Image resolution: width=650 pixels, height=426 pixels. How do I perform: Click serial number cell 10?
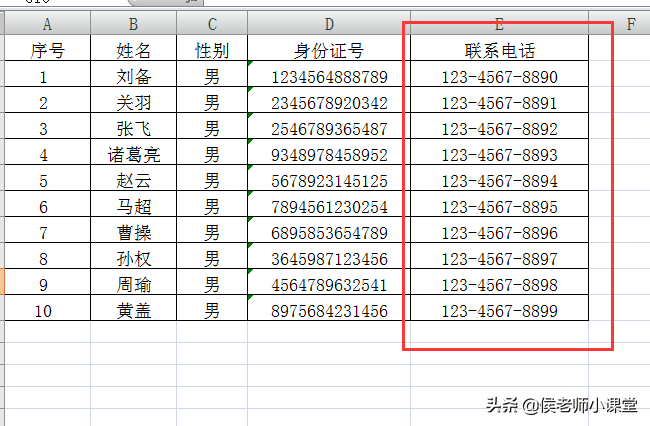[x=47, y=307]
